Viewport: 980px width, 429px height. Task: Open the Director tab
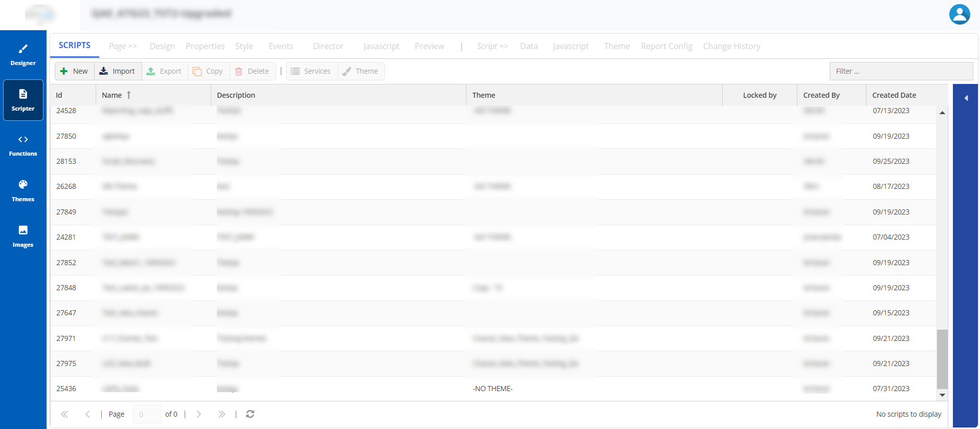pos(328,46)
